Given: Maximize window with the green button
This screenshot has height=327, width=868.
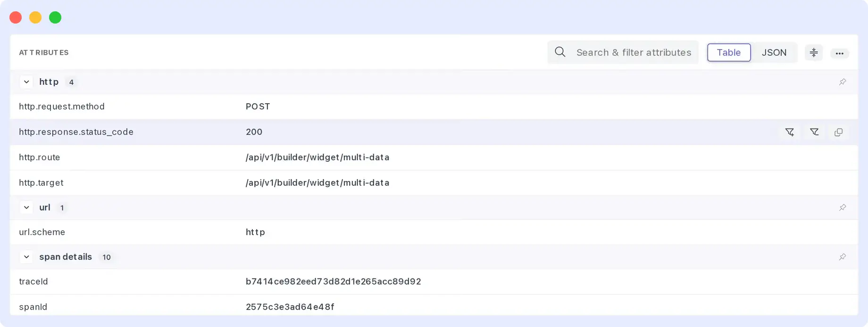Looking at the screenshot, I should point(55,17).
